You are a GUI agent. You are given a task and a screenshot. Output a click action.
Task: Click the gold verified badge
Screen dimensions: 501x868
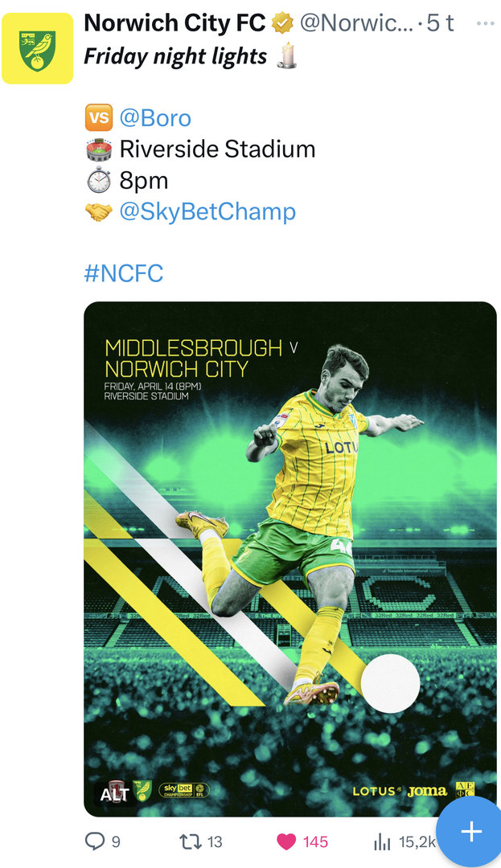(x=282, y=24)
